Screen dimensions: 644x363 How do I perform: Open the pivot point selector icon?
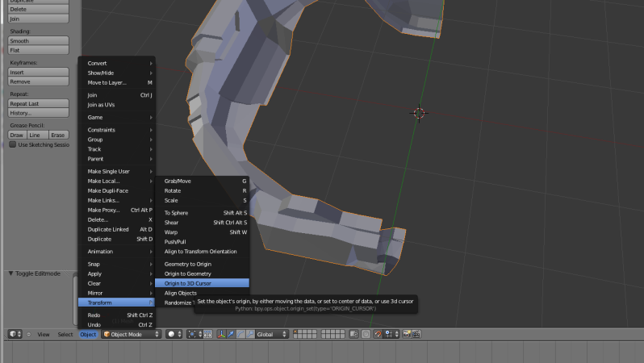(194, 334)
